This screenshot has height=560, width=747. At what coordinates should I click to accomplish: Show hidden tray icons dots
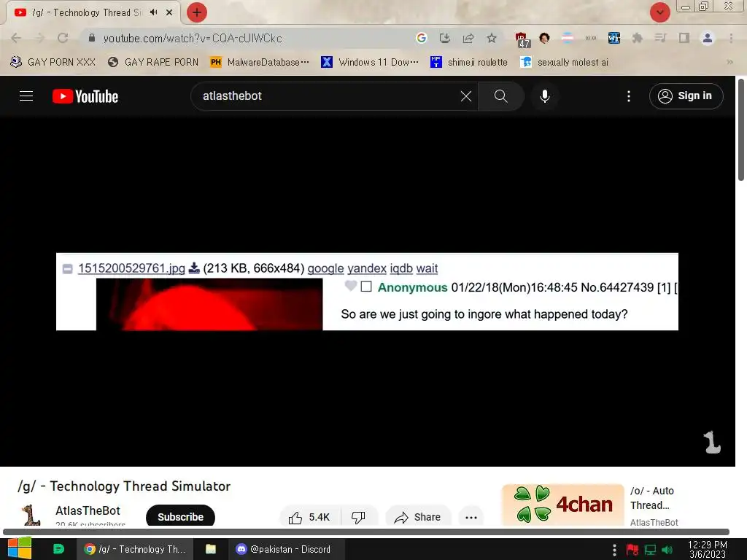614,550
